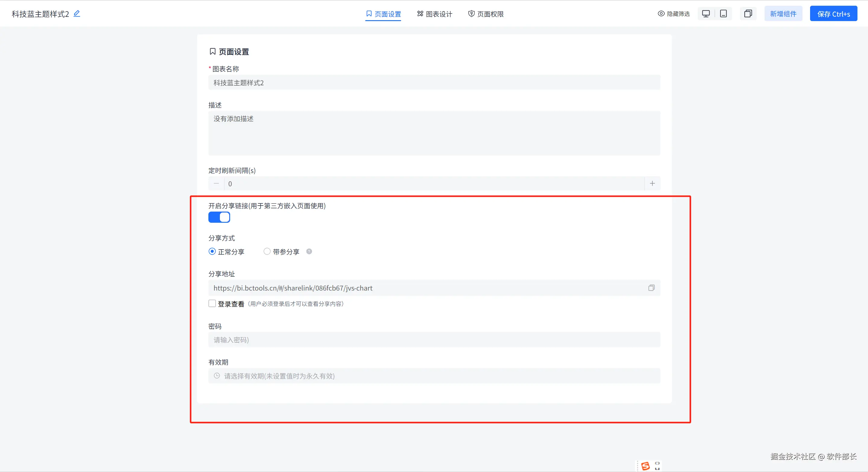
Task: Click the Sogou input method icon
Action: coord(645,466)
